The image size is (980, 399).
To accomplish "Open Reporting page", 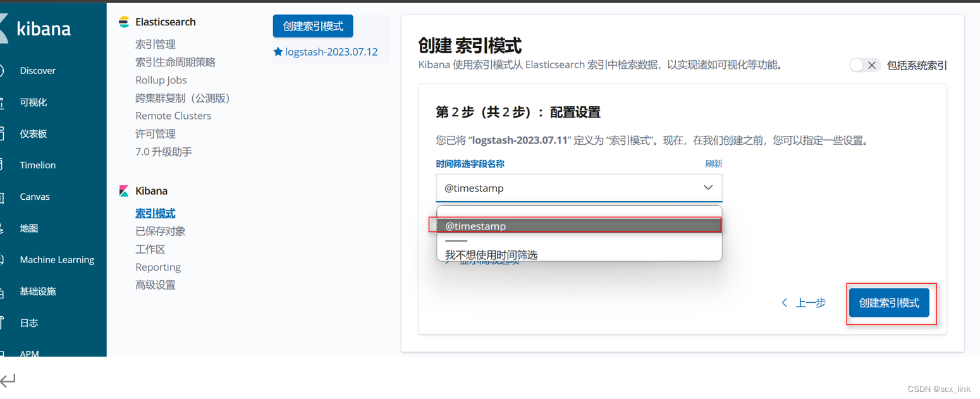I will tap(158, 267).
